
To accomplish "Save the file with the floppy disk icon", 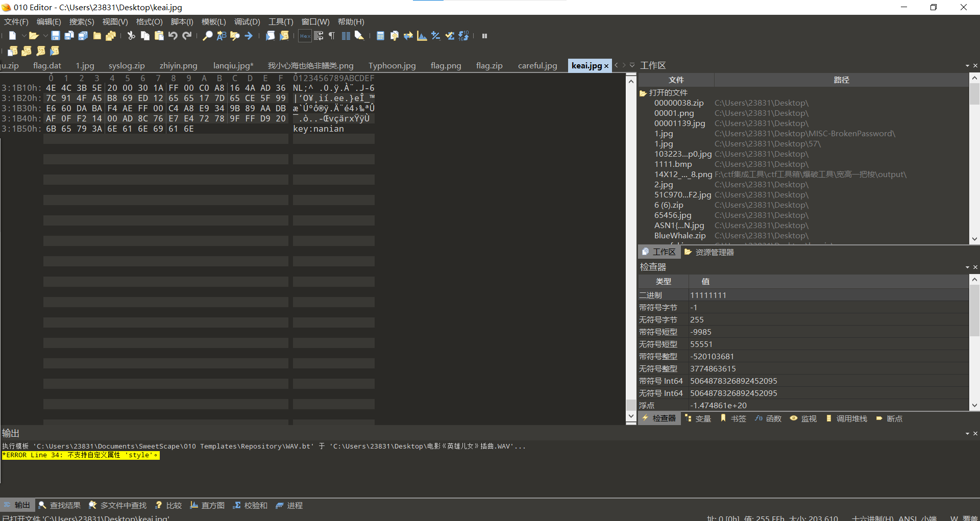I will point(56,36).
